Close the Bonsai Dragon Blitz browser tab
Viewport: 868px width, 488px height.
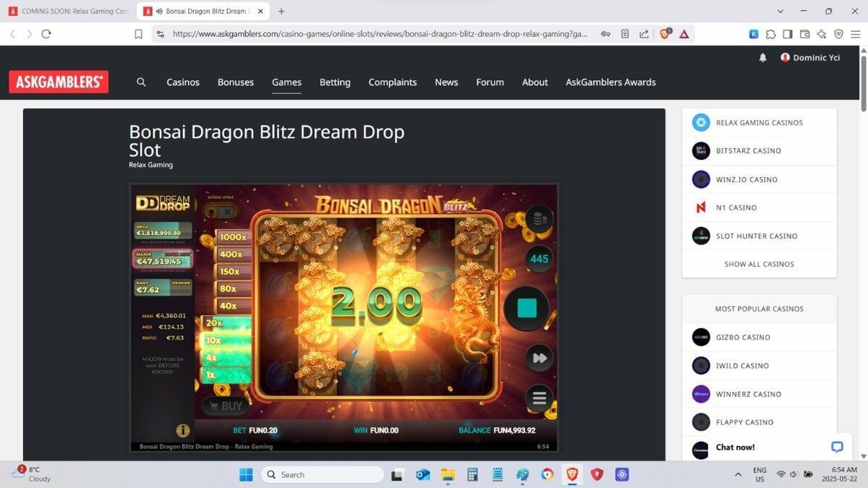point(260,12)
